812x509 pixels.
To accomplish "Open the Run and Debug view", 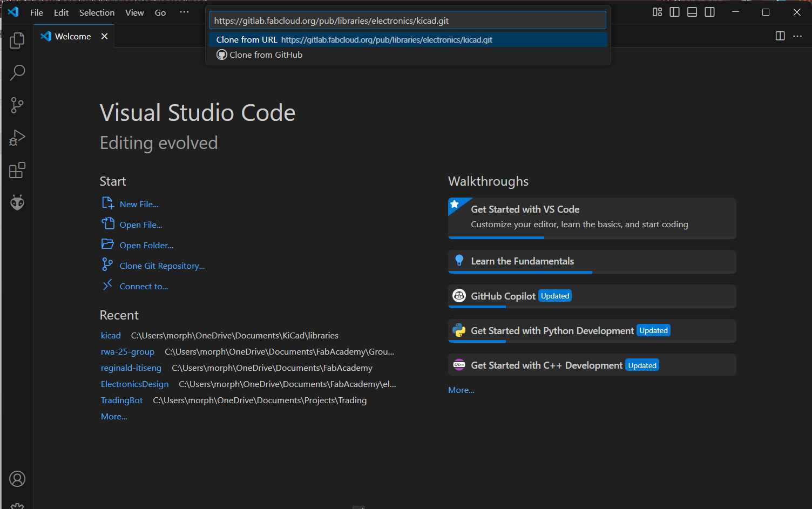I will click(17, 138).
